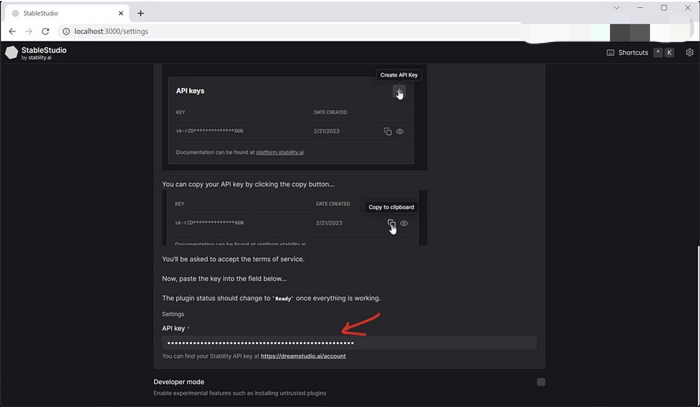Open the settings gear icon

[x=689, y=52]
